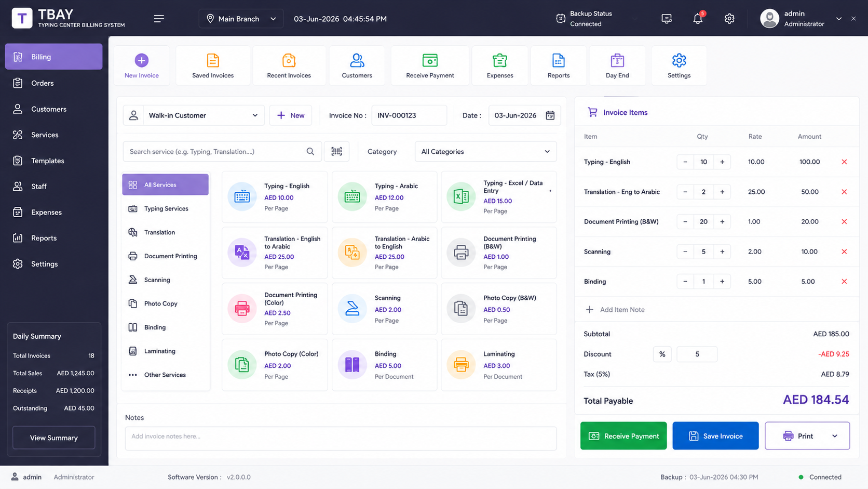Decrease Document Printing (B&W) quantity
Viewport: 868px width, 489px height.
(x=685, y=222)
